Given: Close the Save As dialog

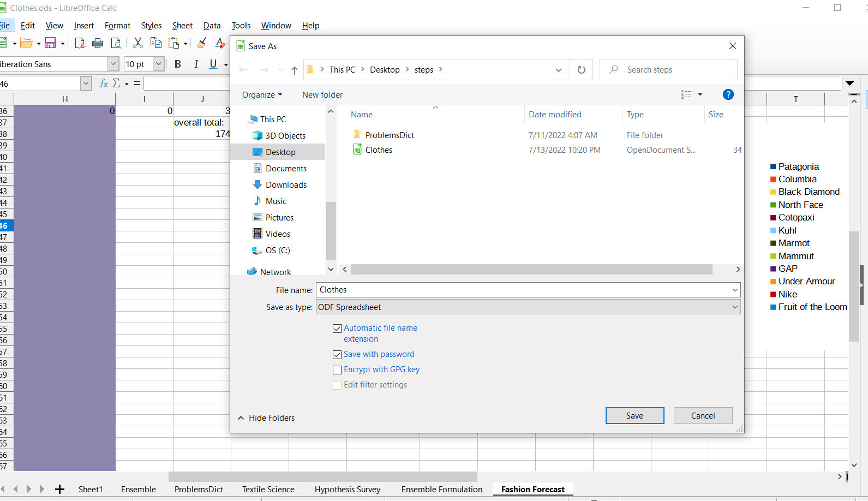Looking at the screenshot, I should pyautogui.click(x=733, y=46).
